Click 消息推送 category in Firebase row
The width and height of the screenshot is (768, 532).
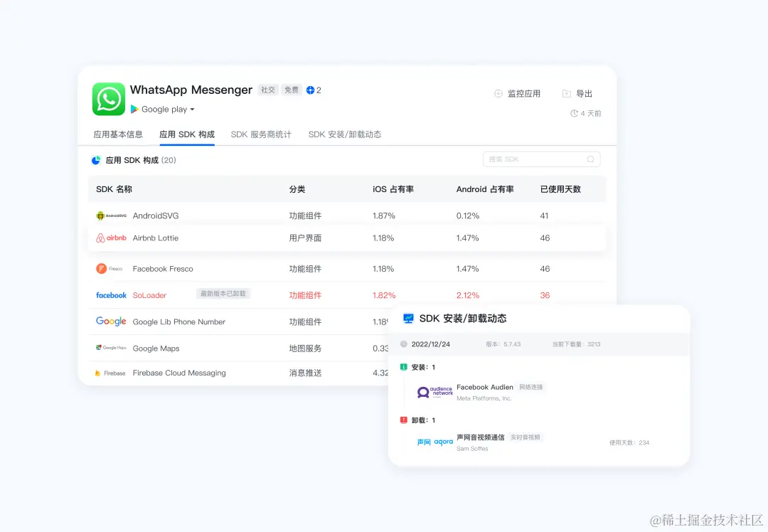305,373
